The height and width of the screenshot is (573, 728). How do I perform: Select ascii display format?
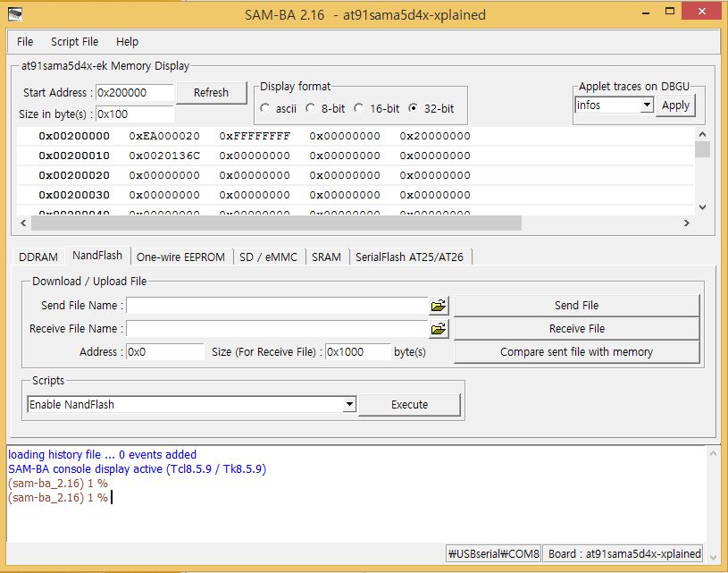(266, 108)
